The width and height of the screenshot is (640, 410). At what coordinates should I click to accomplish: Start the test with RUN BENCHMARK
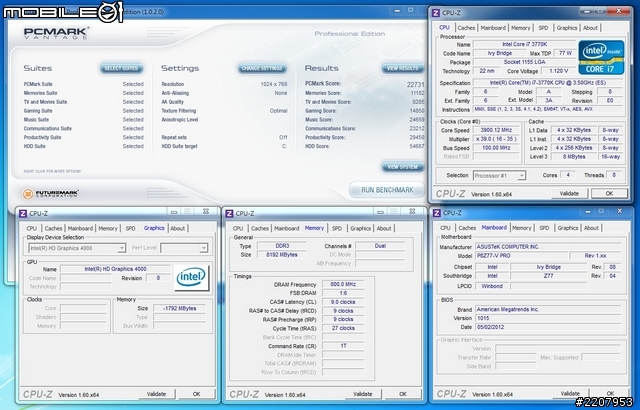[387, 190]
